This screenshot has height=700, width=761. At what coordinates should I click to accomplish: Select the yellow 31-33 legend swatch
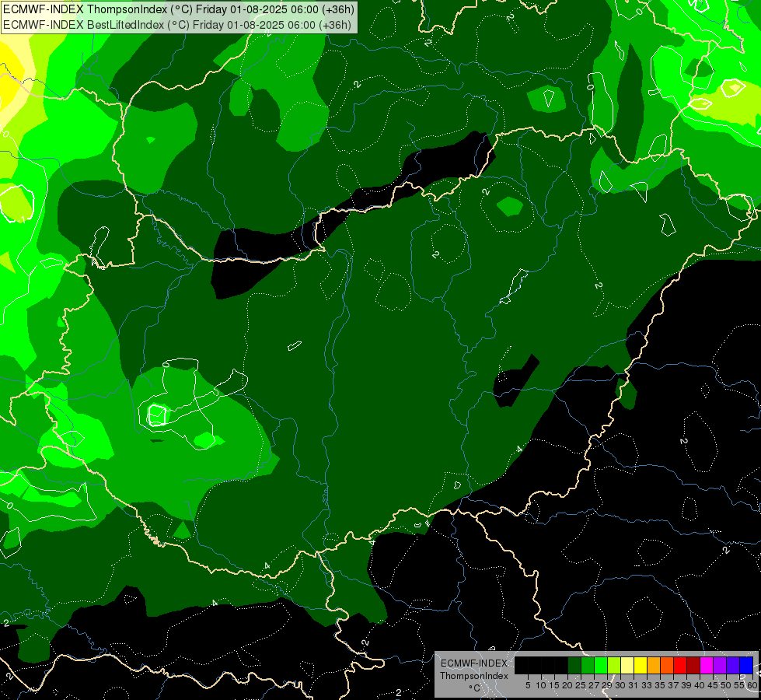pyautogui.click(x=641, y=665)
